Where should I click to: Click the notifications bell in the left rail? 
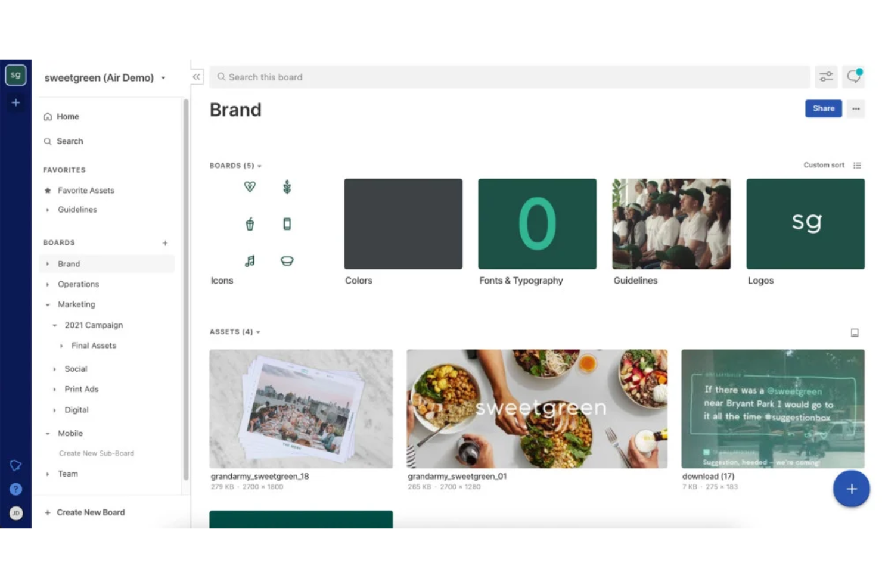click(15, 465)
